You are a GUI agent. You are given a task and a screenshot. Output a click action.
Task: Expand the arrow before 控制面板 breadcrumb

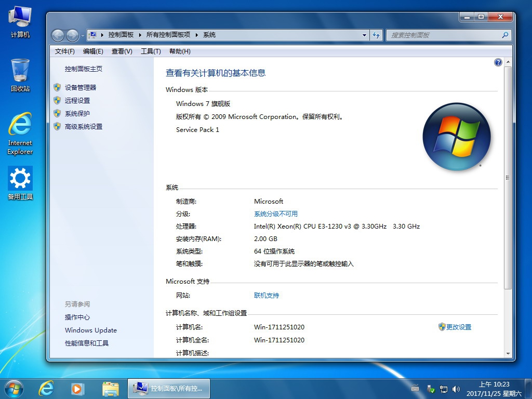tap(102, 35)
